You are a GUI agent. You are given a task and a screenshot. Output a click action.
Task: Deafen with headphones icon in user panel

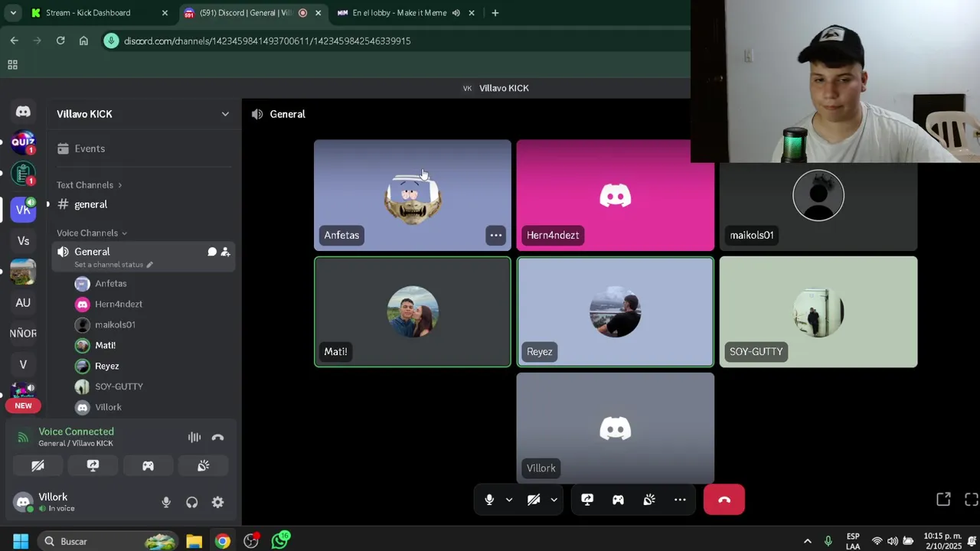tap(192, 502)
